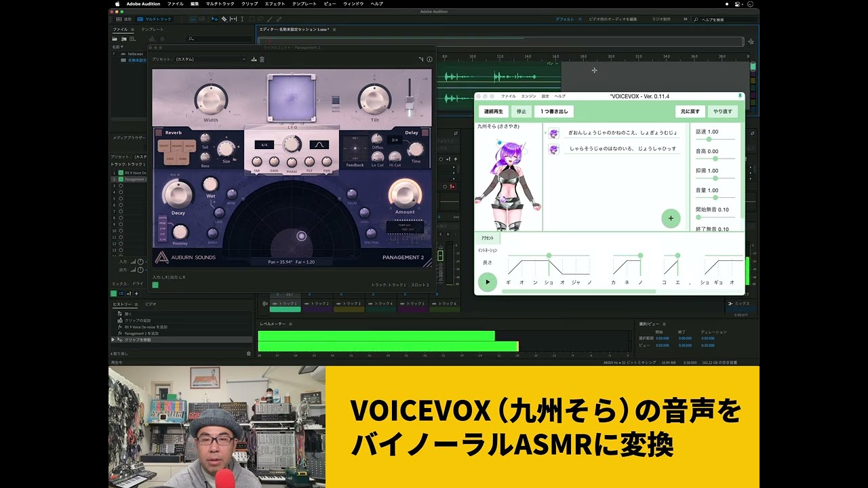Image resolution: width=868 pixels, height=488 pixels.
Task: Select the Reverb Cave room type
Action: 170,159
